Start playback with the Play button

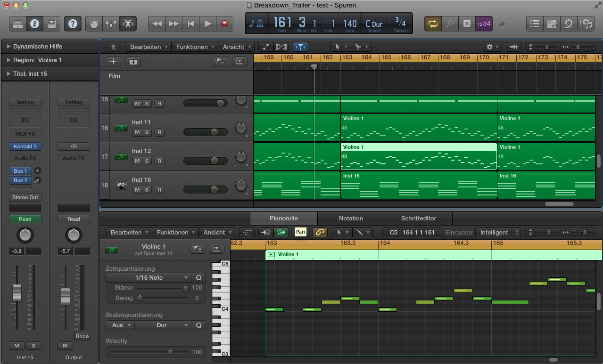[x=207, y=24]
